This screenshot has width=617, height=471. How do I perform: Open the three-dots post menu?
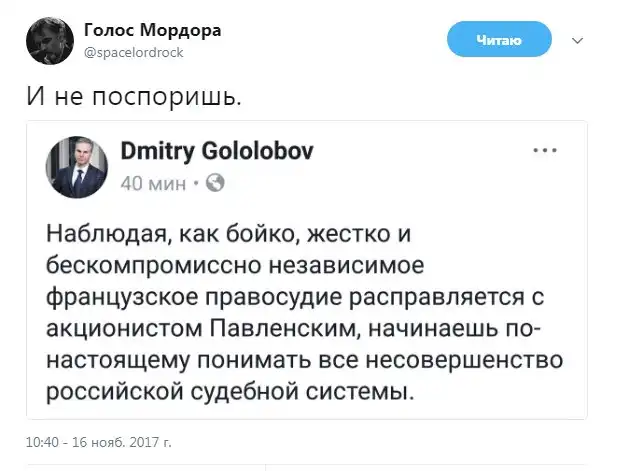tap(545, 152)
